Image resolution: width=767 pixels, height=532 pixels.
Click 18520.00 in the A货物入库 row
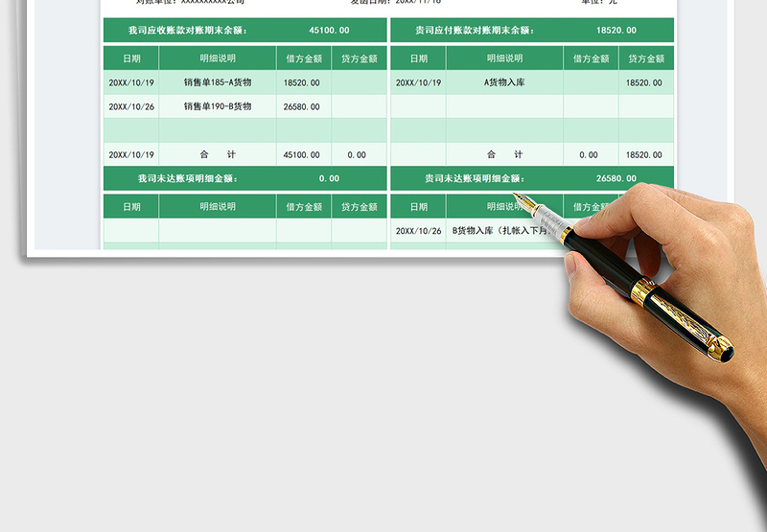(643, 82)
